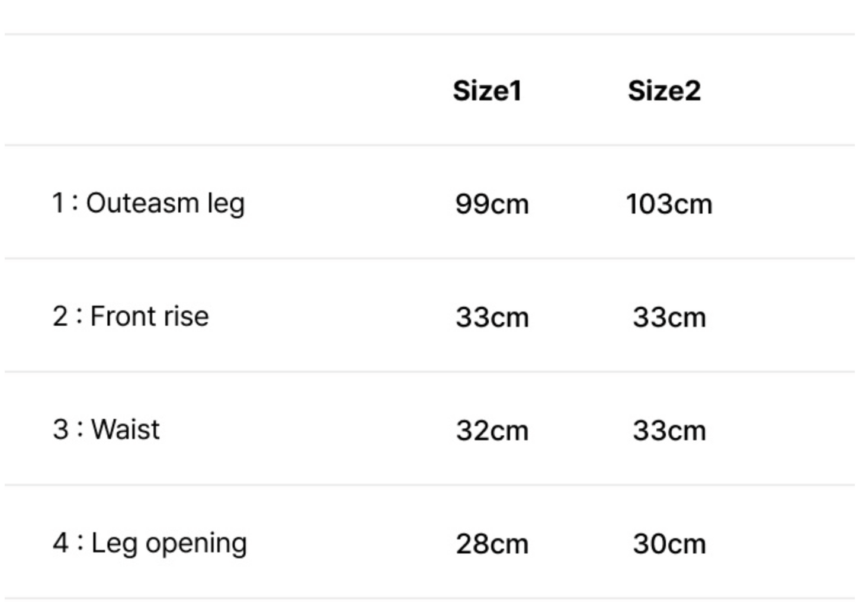The width and height of the screenshot is (856, 616).
Task: Click Front rise 33cm under Size2
Action: [x=669, y=317]
